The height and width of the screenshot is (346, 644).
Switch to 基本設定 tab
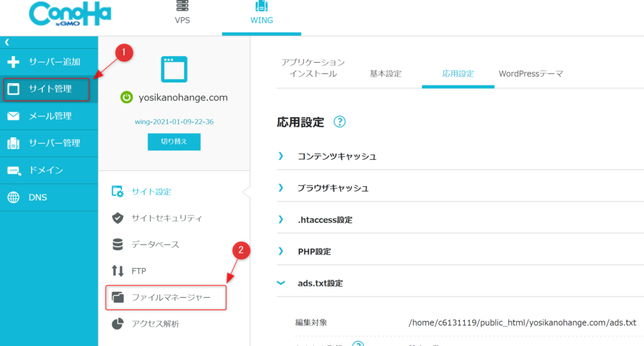point(386,74)
